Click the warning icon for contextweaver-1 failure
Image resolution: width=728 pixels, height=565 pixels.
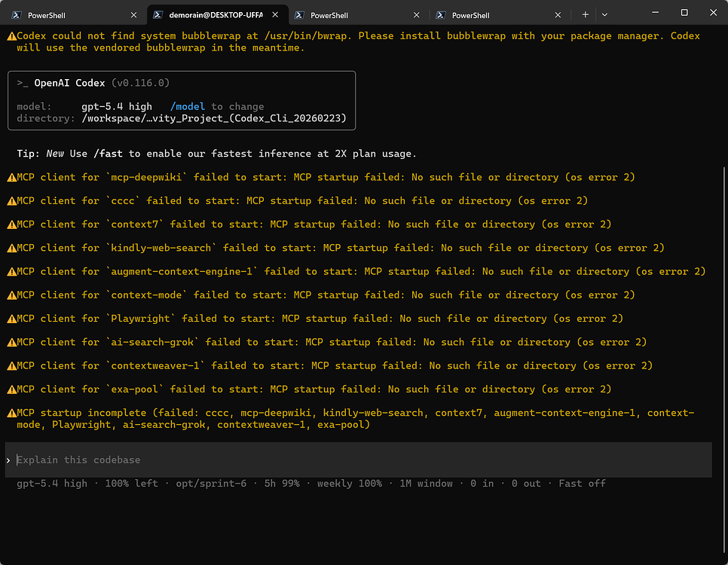coord(11,366)
